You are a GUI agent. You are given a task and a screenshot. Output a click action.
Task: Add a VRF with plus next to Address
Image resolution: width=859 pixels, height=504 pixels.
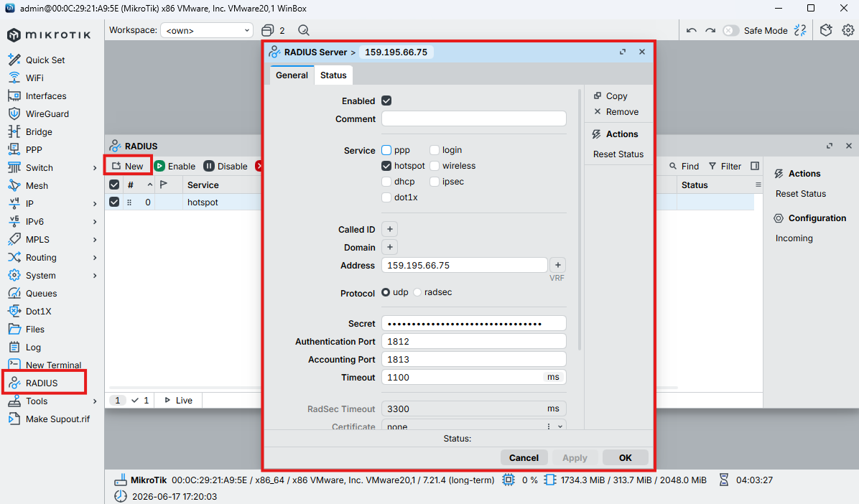tap(557, 265)
